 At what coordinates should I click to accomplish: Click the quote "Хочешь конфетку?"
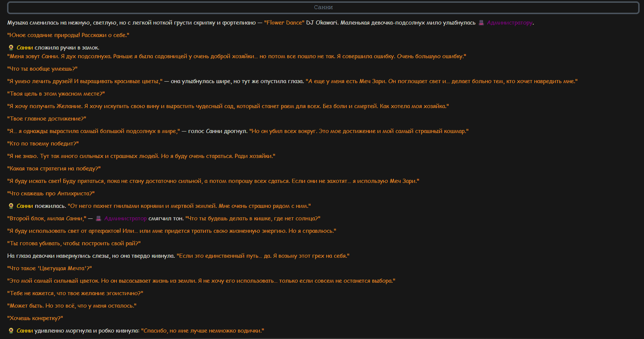coord(35,318)
